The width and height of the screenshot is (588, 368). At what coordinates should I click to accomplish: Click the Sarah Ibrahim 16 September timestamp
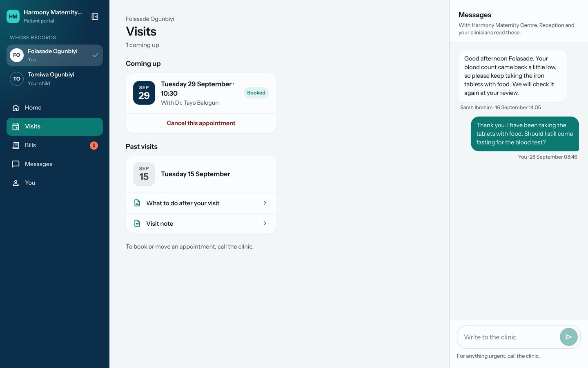501,108
